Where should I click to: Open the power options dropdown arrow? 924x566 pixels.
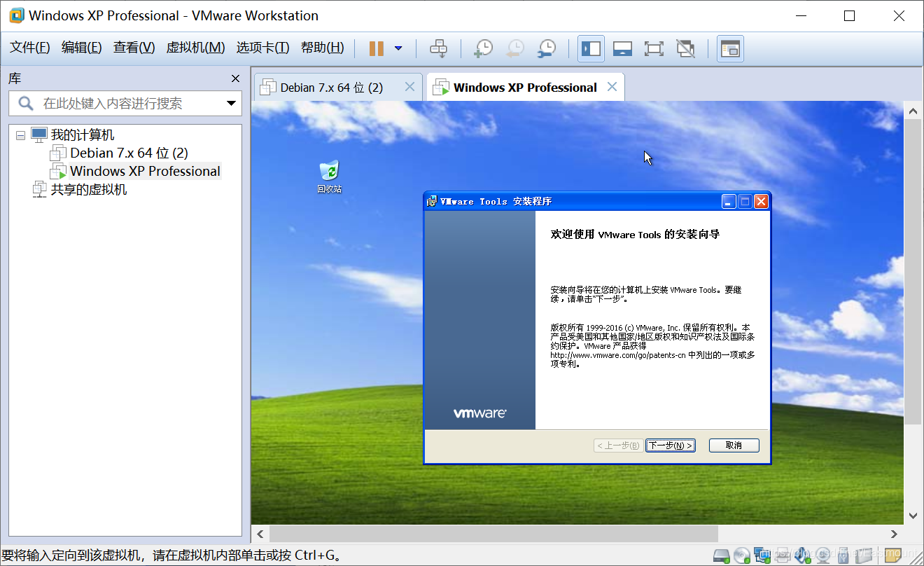coord(398,48)
